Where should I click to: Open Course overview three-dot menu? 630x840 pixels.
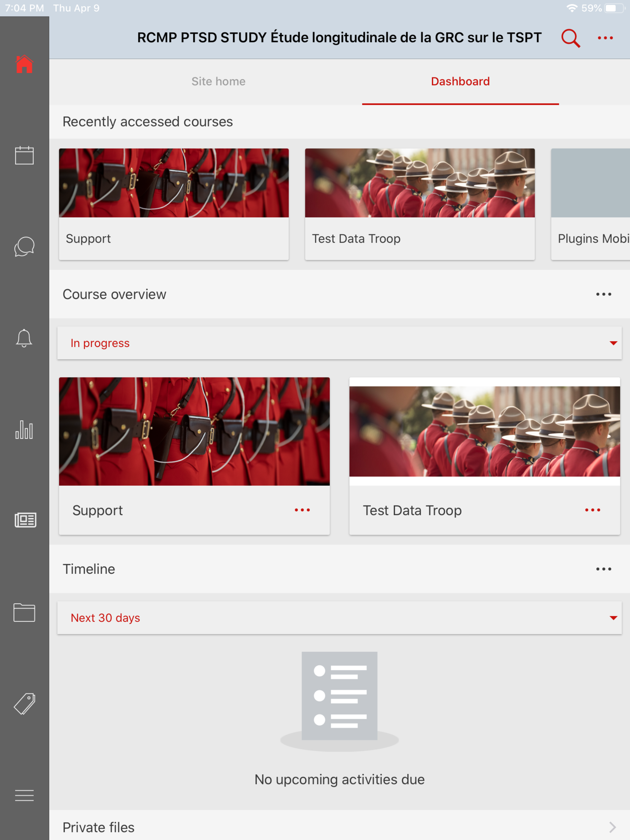pos(604,294)
